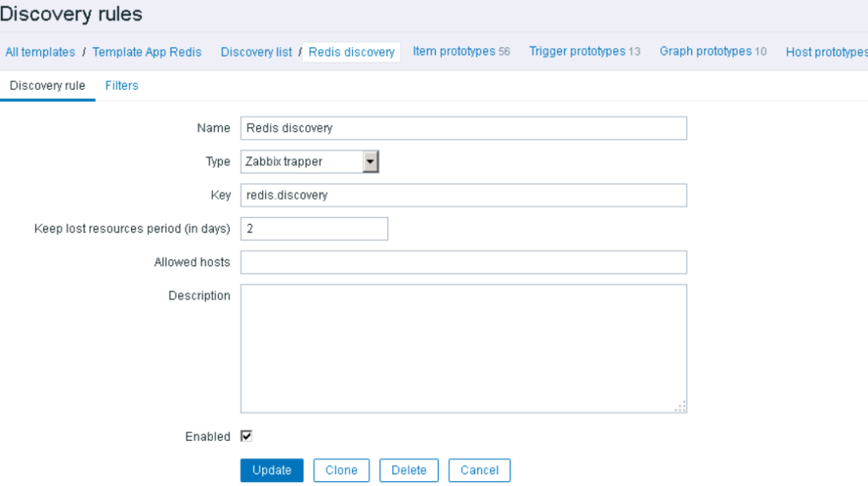868x486 pixels.
Task: Click the Delete button
Action: point(408,471)
